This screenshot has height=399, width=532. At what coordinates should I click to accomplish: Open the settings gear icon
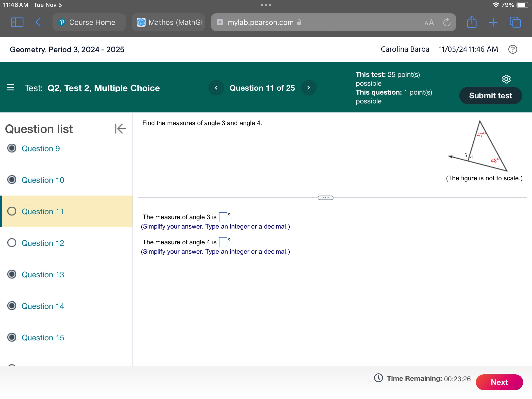[x=506, y=79]
